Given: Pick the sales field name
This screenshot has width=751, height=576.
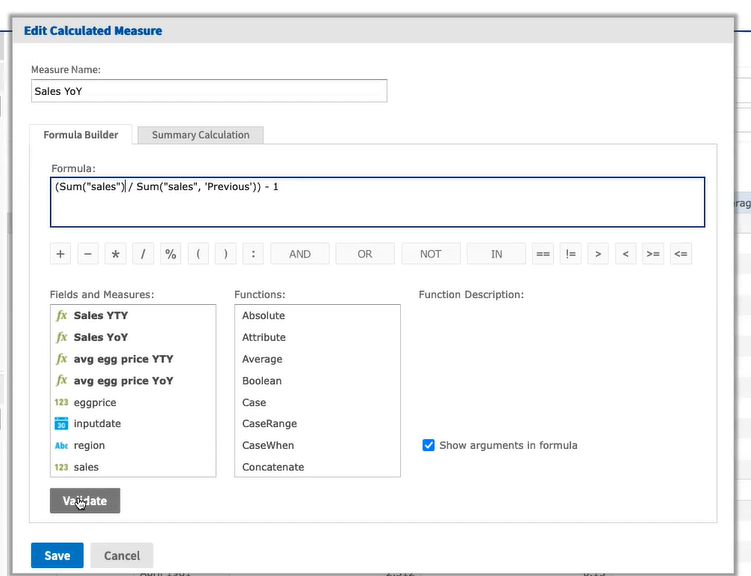Looking at the screenshot, I should tap(86, 467).
